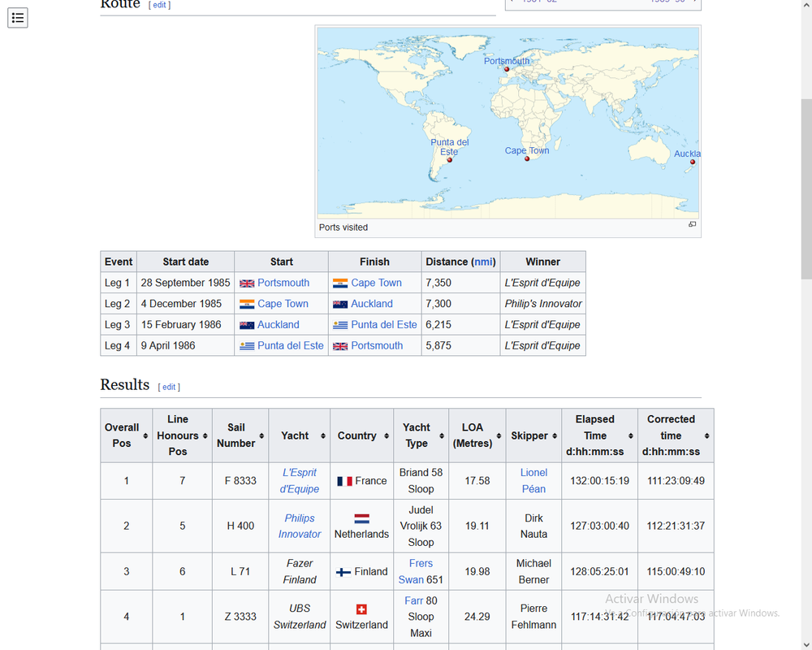Click the Portsmouth marker on the map

[x=507, y=69]
